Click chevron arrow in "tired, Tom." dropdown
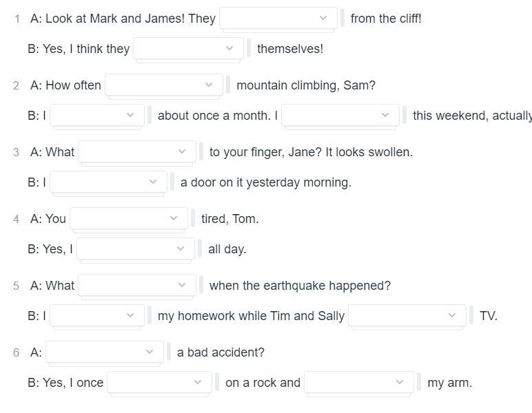 [174, 219]
